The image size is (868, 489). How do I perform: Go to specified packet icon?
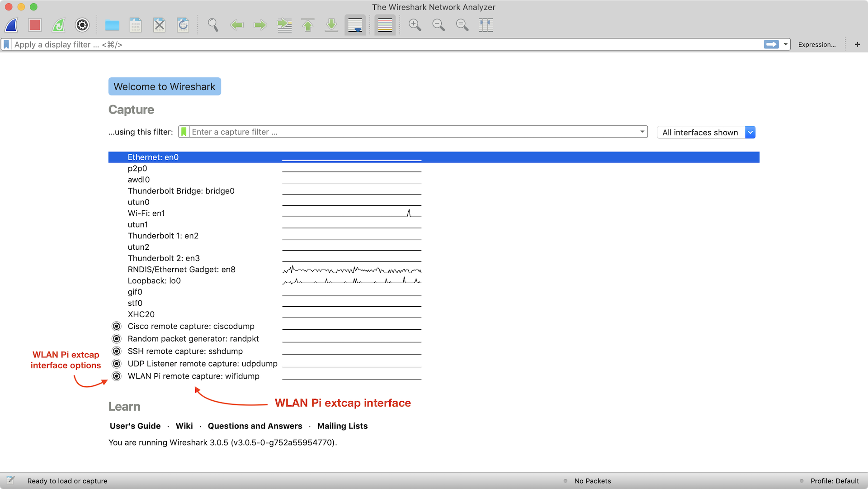(x=284, y=25)
